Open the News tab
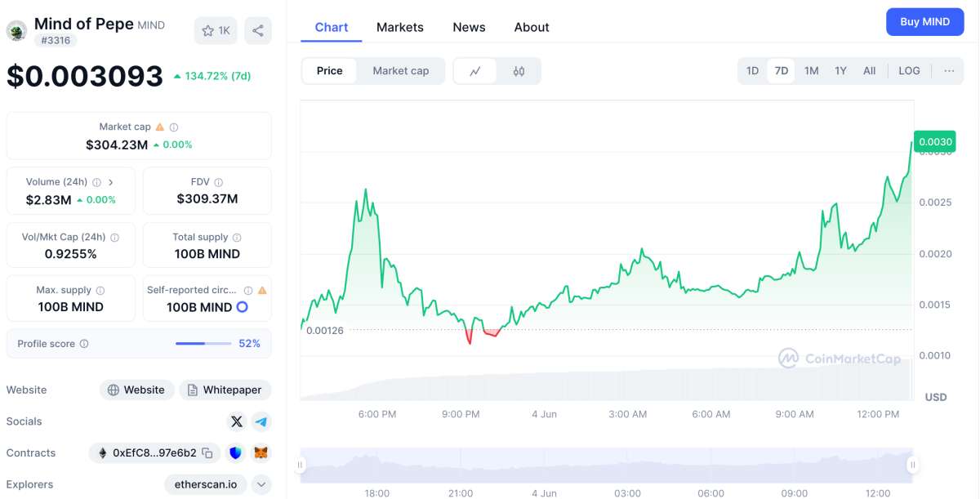 pos(469,27)
